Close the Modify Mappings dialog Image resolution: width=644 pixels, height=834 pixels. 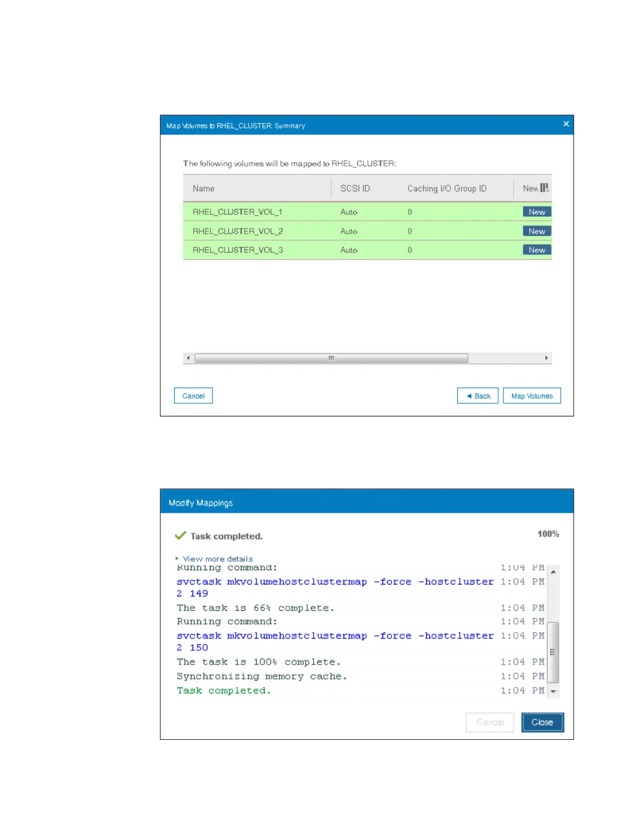pos(542,722)
